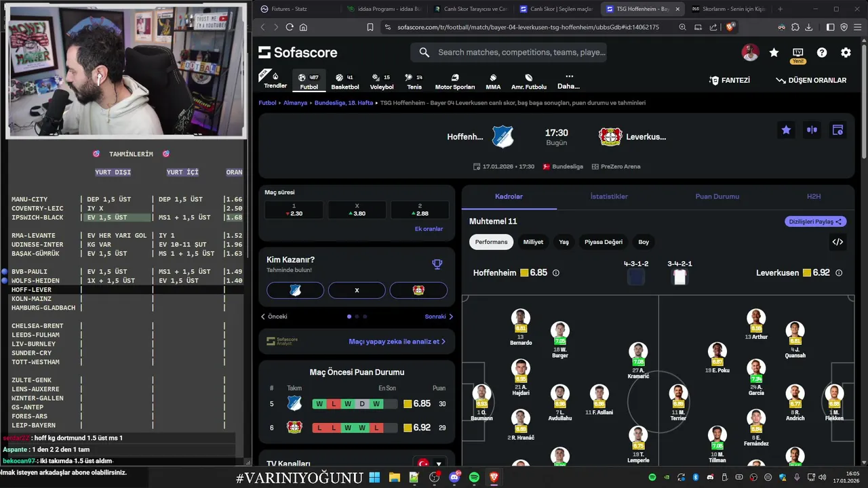Add match to favorites with star button

coord(786,130)
